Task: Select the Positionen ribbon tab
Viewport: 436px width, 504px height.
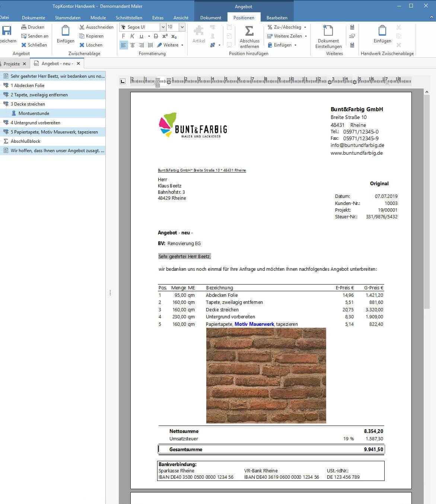Action: 244,17
